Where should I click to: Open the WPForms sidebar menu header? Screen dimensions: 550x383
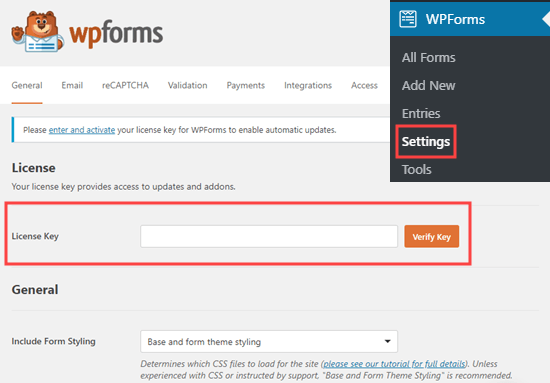pyautogui.click(x=470, y=19)
